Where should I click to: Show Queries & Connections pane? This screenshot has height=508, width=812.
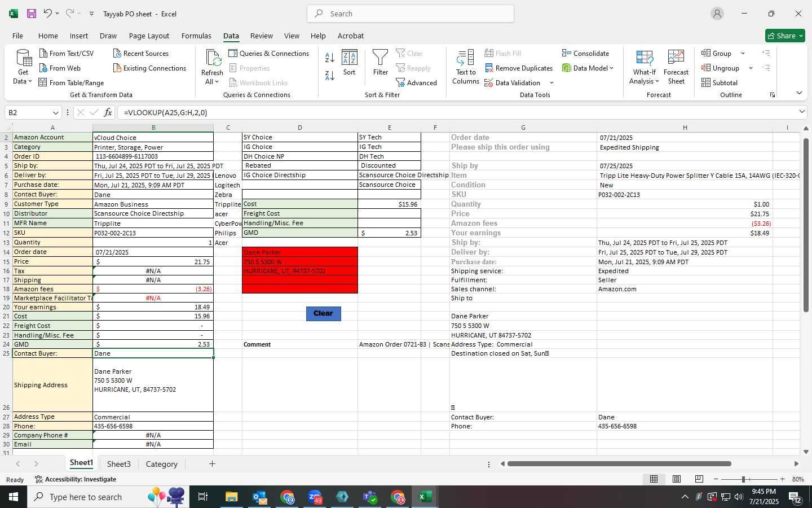(269, 53)
